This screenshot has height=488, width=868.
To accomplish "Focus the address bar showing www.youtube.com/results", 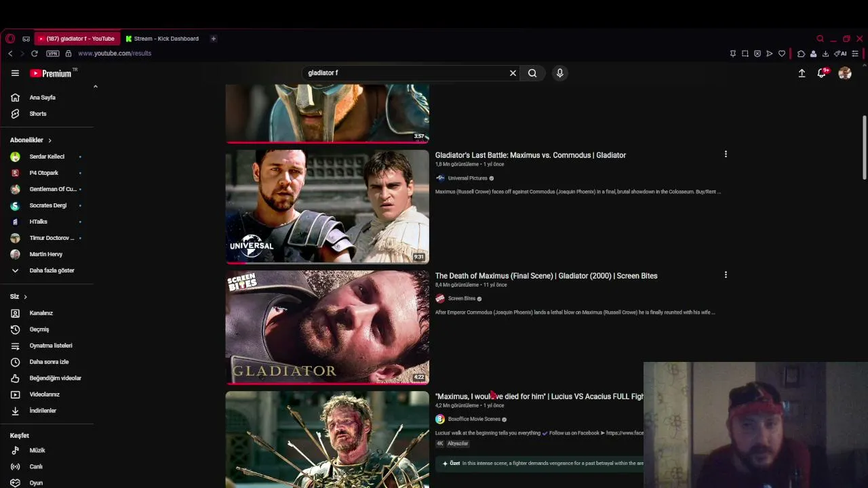I will (115, 54).
